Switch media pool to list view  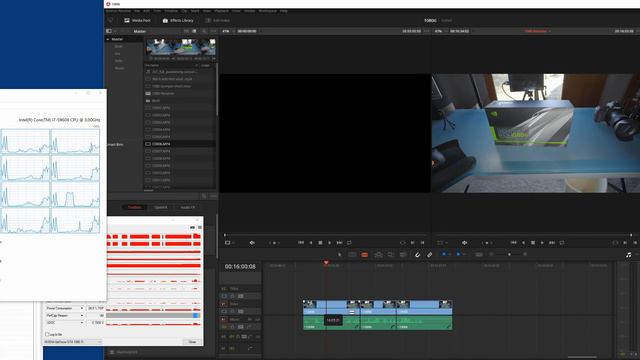(x=194, y=31)
